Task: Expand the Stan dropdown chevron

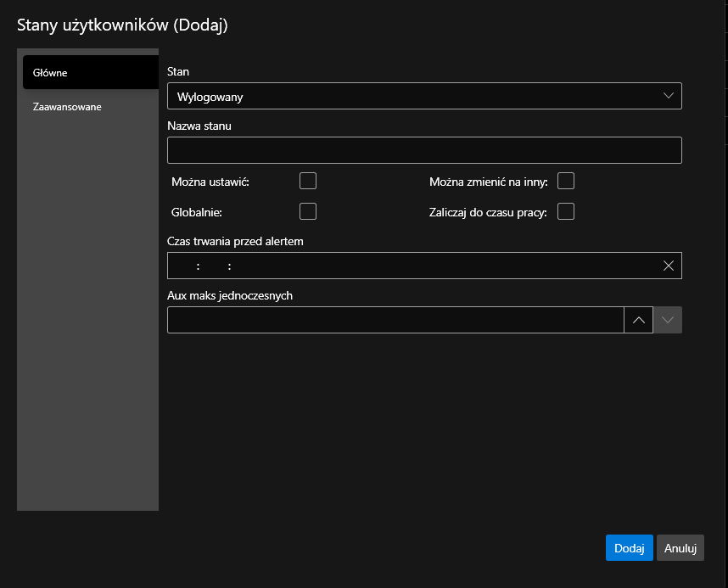Action: click(x=669, y=96)
